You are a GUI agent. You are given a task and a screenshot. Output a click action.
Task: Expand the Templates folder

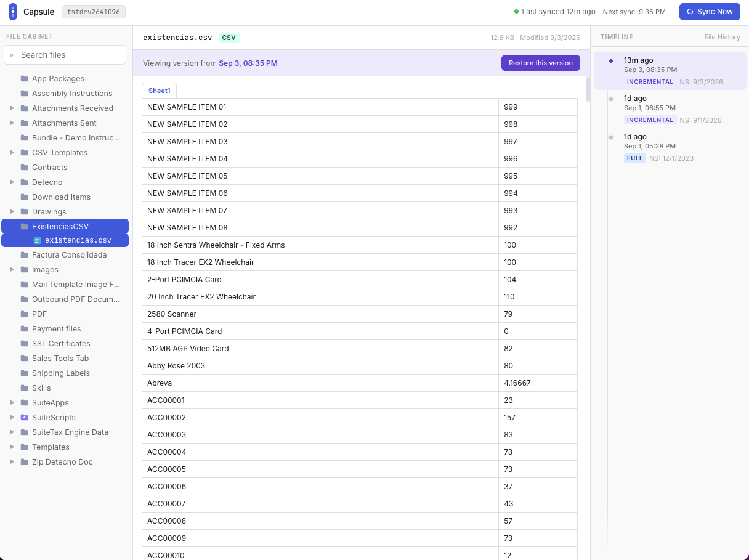pyautogui.click(x=12, y=447)
